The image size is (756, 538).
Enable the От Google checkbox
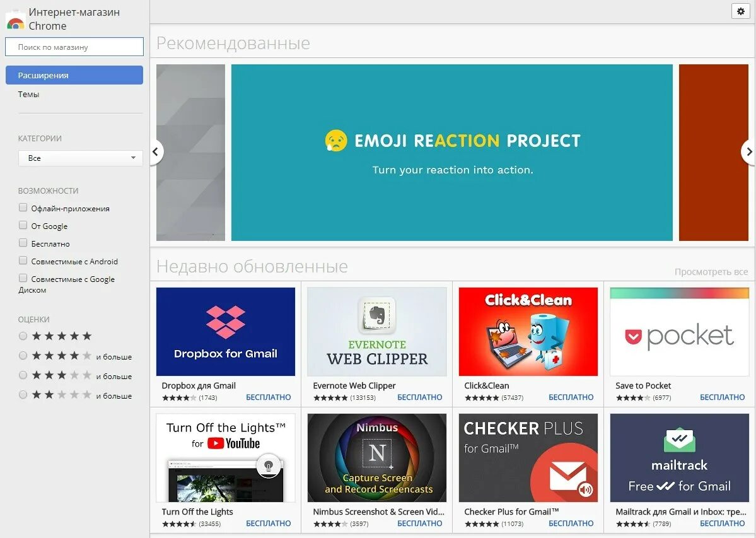[x=23, y=225]
